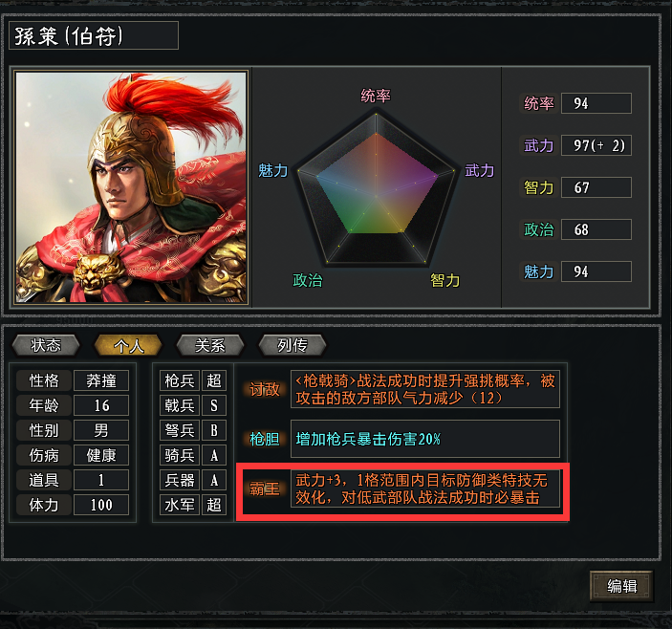Click the 枪兵 aptitude rank 超
672x629 pixels.
(x=214, y=380)
